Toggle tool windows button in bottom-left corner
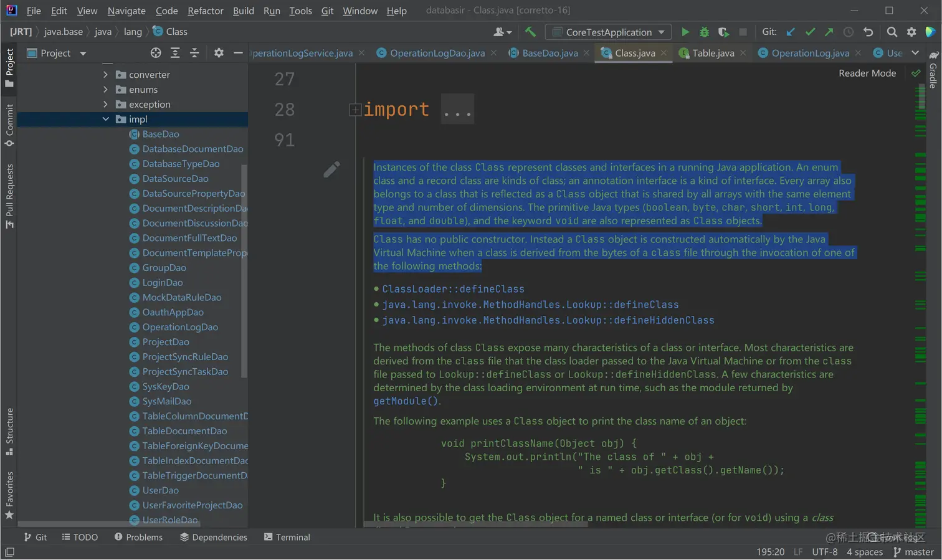This screenshot has height=560, width=942. point(9,552)
